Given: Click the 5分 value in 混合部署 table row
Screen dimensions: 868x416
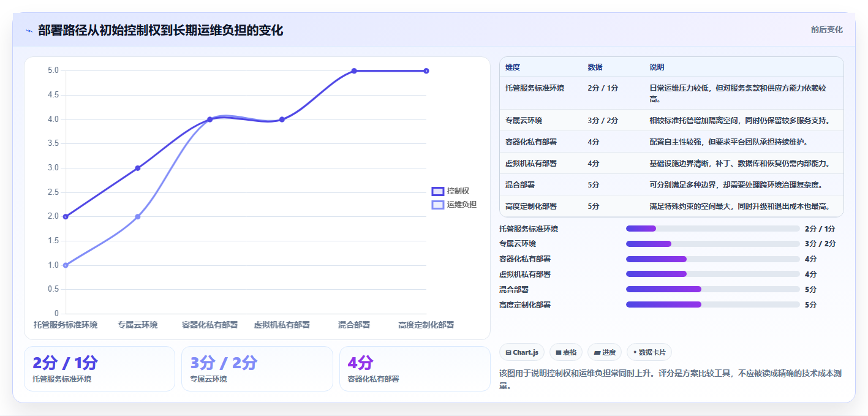Looking at the screenshot, I should pyautogui.click(x=594, y=185).
